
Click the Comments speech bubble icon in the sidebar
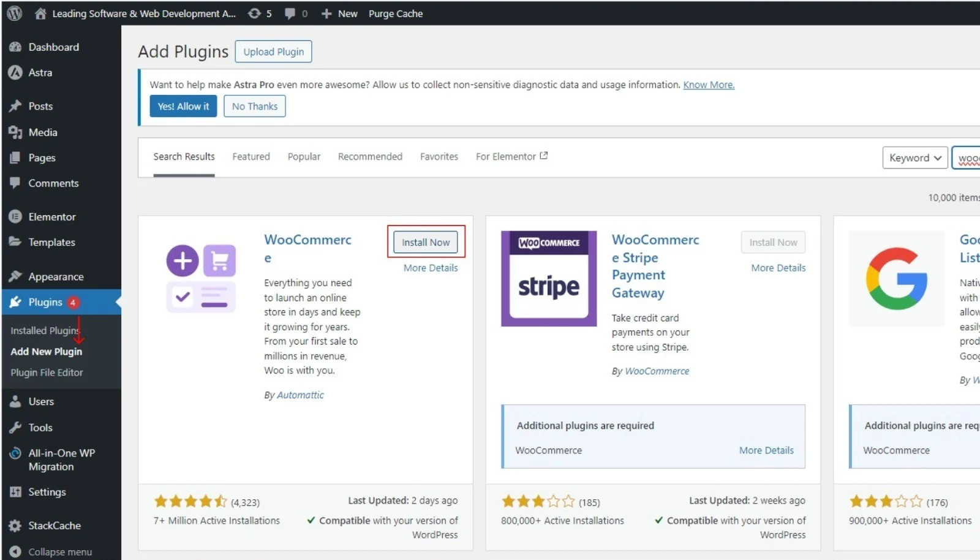(15, 183)
